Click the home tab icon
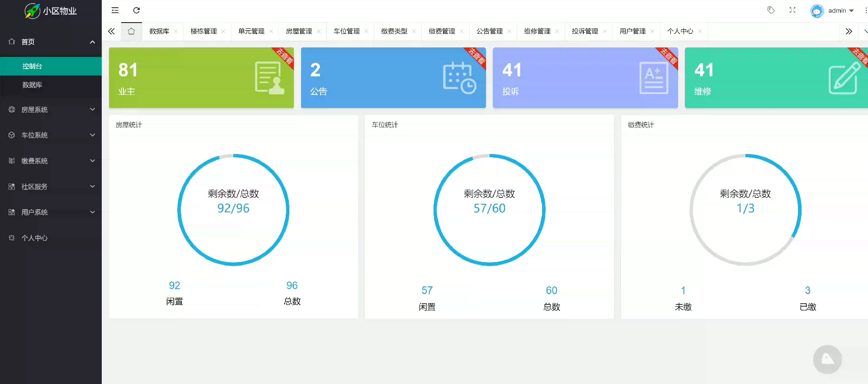Viewport: 868px width, 384px height. (132, 31)
